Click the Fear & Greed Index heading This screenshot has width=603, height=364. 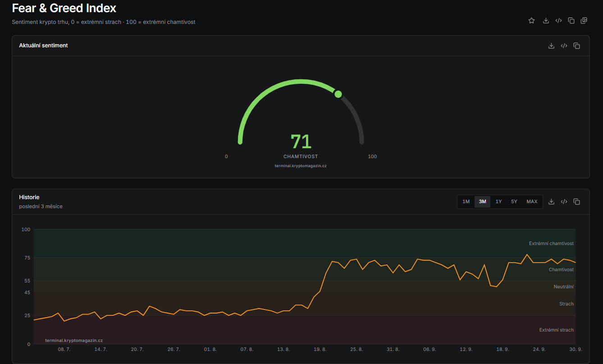click(x=64, y=8)
